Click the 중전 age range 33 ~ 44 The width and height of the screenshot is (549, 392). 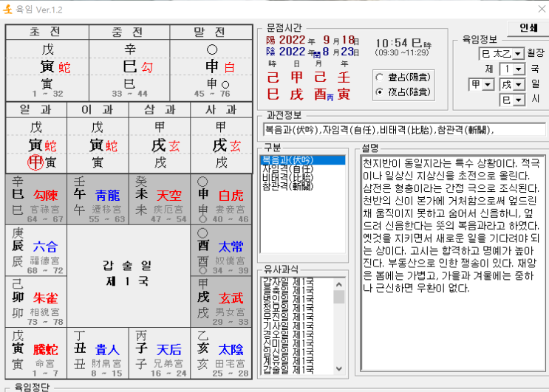click(129, 94)
